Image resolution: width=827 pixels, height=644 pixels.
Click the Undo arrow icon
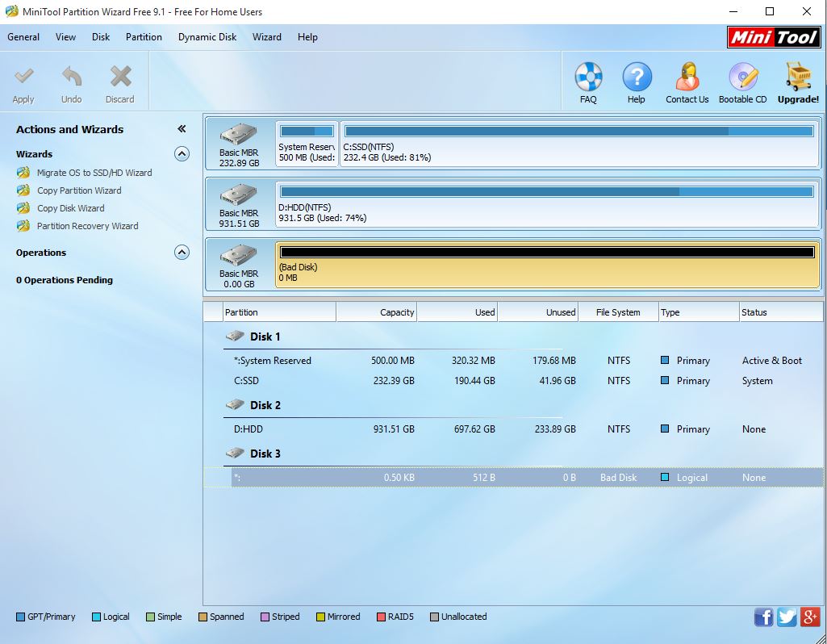click(71, 77)
